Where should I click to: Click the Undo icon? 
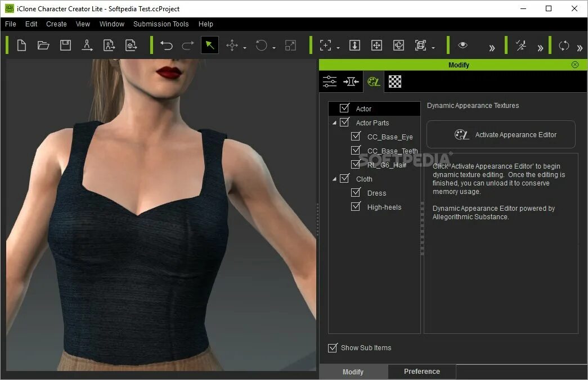[166, 45]
